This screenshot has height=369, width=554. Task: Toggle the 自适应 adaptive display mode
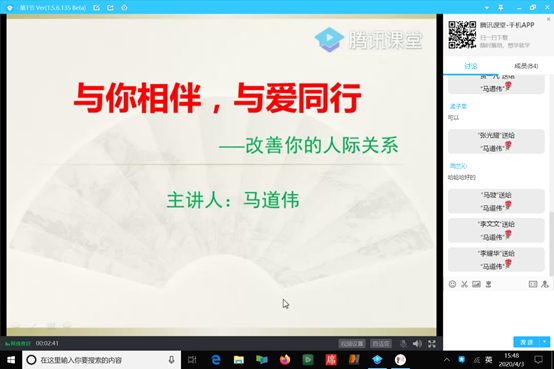tap(381, 344)
